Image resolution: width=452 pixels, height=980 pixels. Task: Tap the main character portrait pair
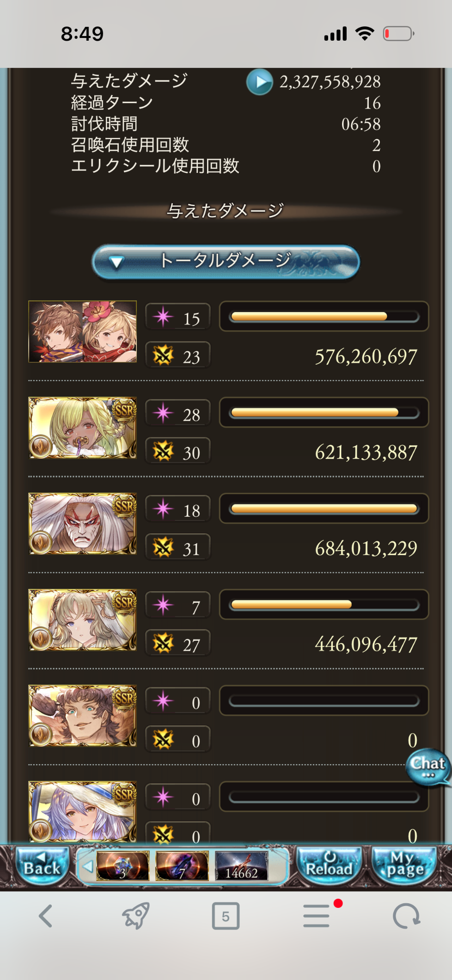click(x=83, y=331)
